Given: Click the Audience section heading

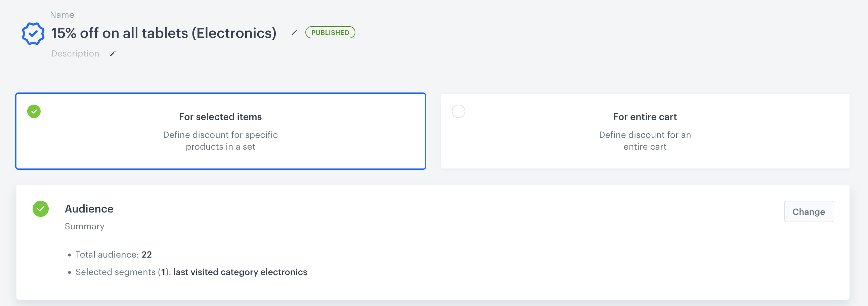Looking at the screenshot, I should click(x=89, y=209).
